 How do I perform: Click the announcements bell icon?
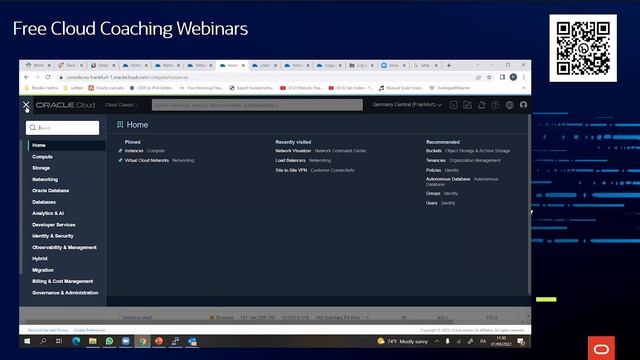[x=482, y=105]
